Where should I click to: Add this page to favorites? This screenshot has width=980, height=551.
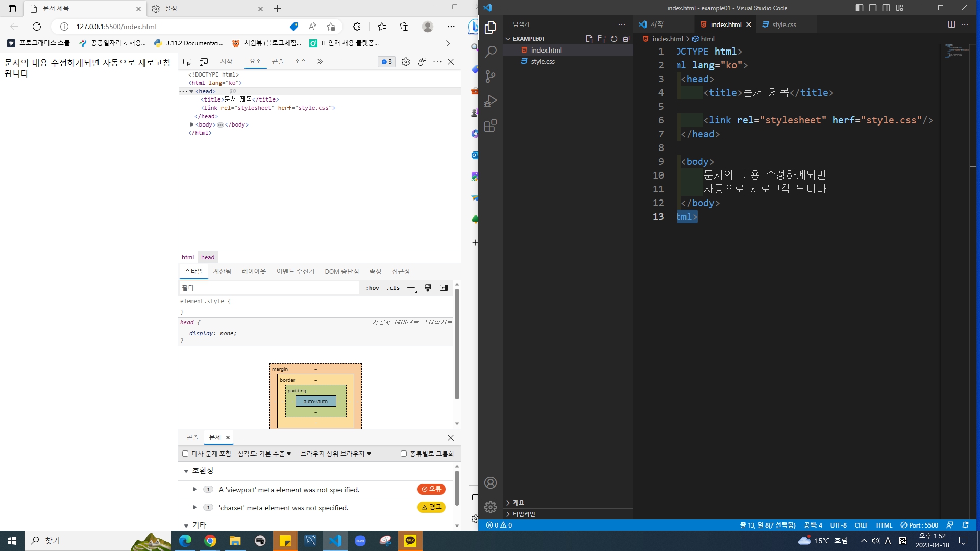(x=331, y=27)
